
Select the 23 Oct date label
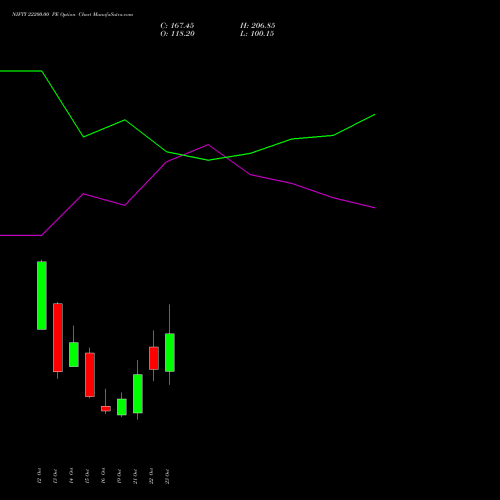pyautogui.click(x=167, y=476)
